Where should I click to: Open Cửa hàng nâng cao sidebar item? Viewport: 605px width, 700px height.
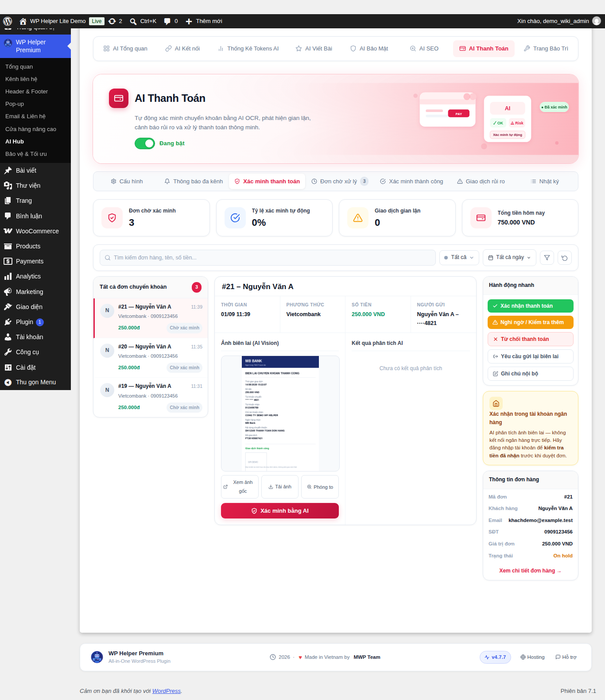tap(31, 129)
